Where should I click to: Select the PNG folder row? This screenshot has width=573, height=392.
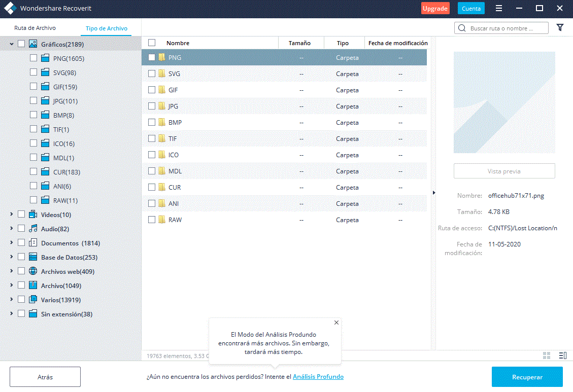[x=284, y=57]
